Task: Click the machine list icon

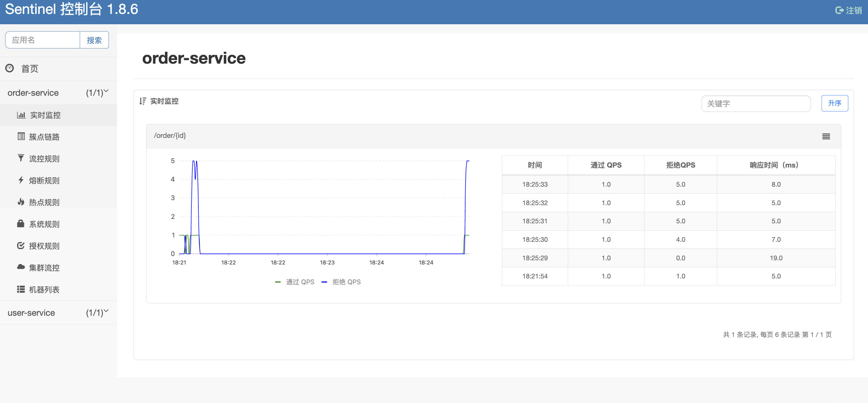Action: pyautogui.click(x=21, y=289)
